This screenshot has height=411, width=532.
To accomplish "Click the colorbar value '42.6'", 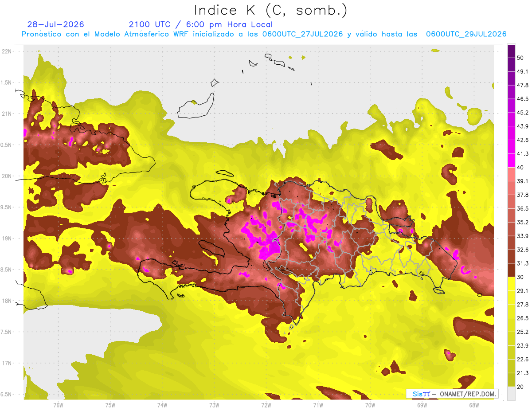I will point(523,140).
